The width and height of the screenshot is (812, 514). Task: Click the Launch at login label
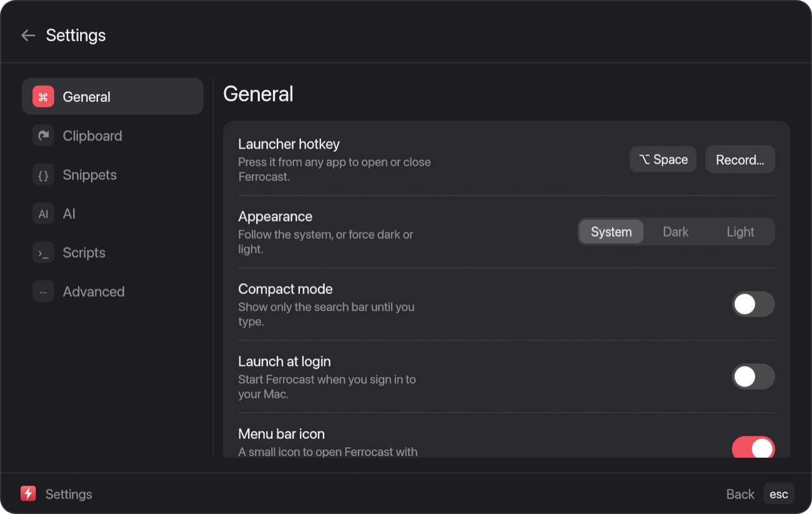285,362
